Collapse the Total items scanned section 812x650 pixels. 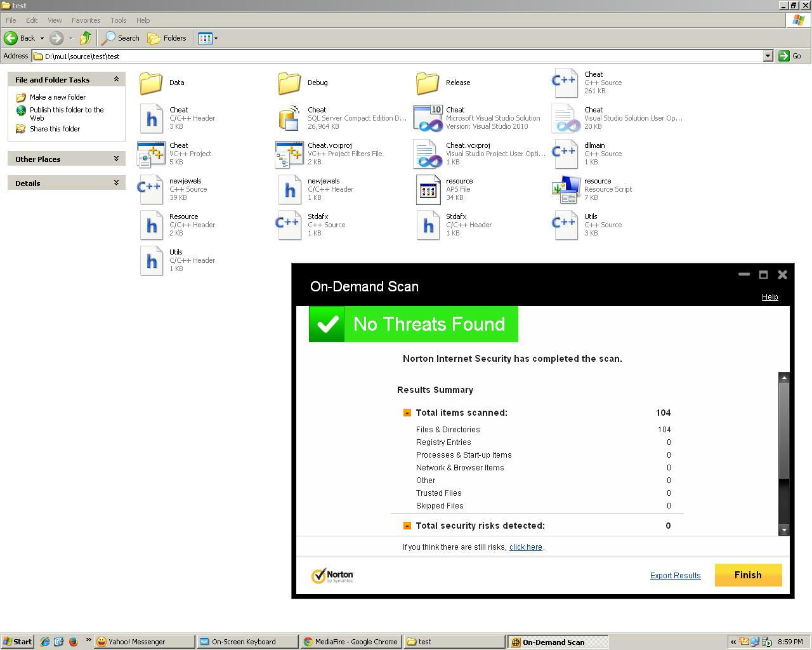pyautogui.click(x=407, y=413)
